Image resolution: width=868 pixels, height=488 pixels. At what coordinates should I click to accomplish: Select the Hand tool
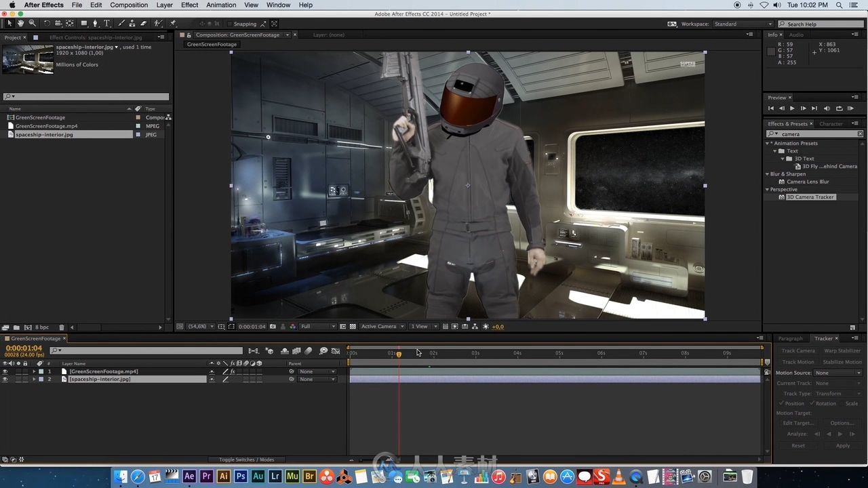20,23
